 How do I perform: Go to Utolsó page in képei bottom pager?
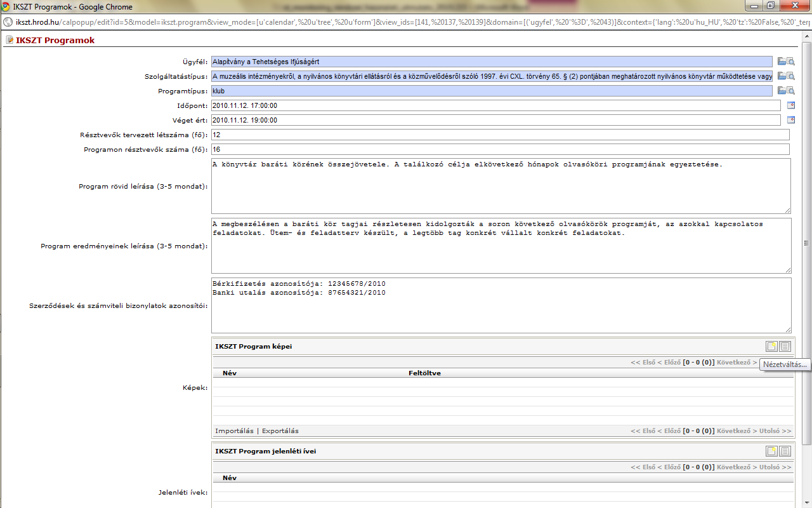click(x=775, y=431)
